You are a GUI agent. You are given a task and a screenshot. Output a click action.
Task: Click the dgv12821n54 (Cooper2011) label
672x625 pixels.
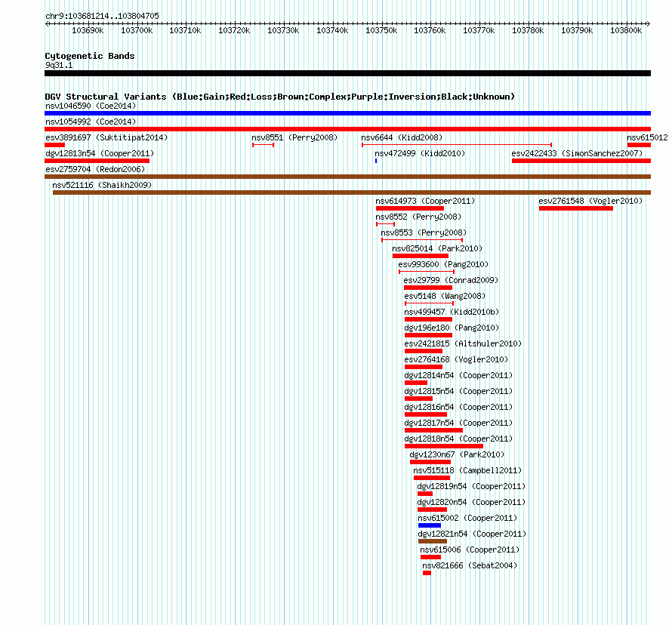pyautogui.click(x=472, y=534)
